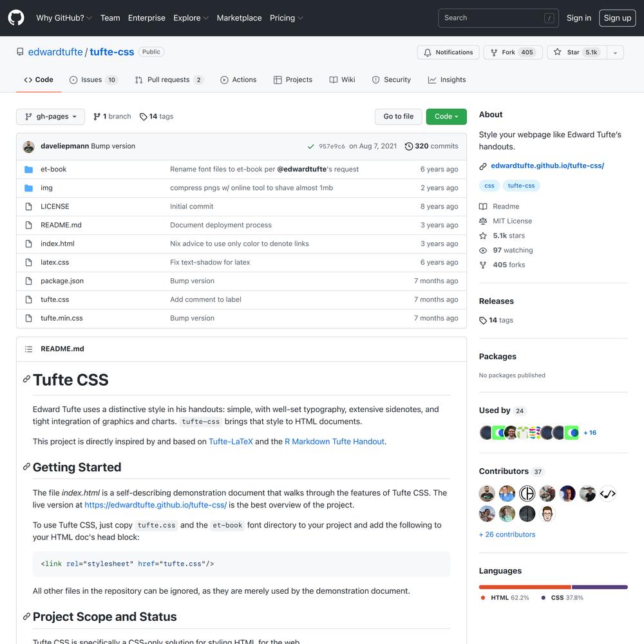Expand the Why GitHub? menu
This screenshot has height=644, width=644.
64,18
